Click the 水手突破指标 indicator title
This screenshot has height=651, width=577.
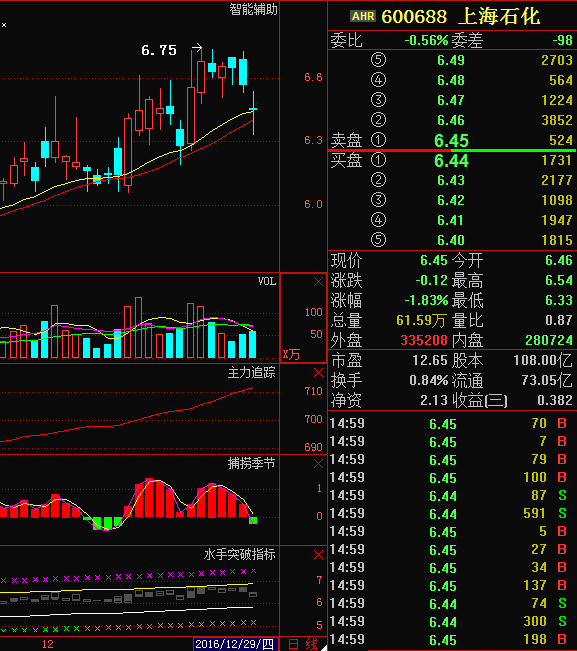click(x=240, y=555)
